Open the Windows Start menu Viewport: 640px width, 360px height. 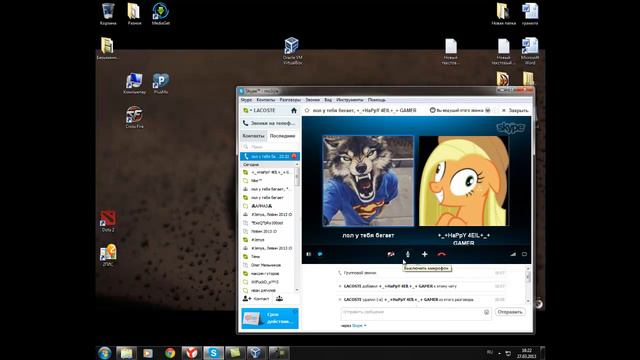(x=104, y=353)
